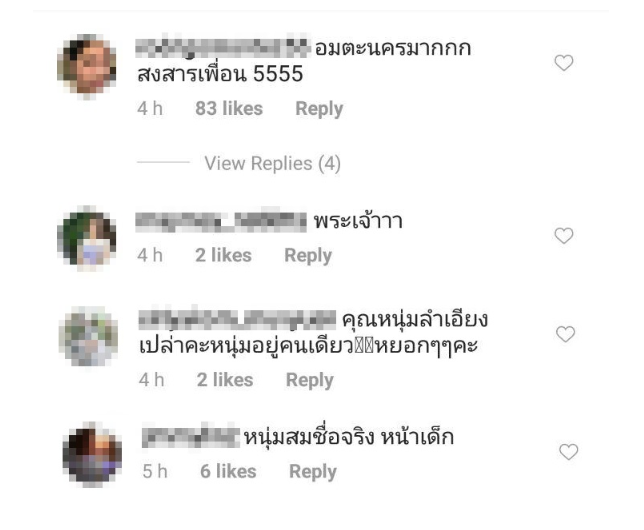Image resolution: width=644 pixels, height=530 pixels.
Task: Like the comment with 83 likes
Action: 564,63
